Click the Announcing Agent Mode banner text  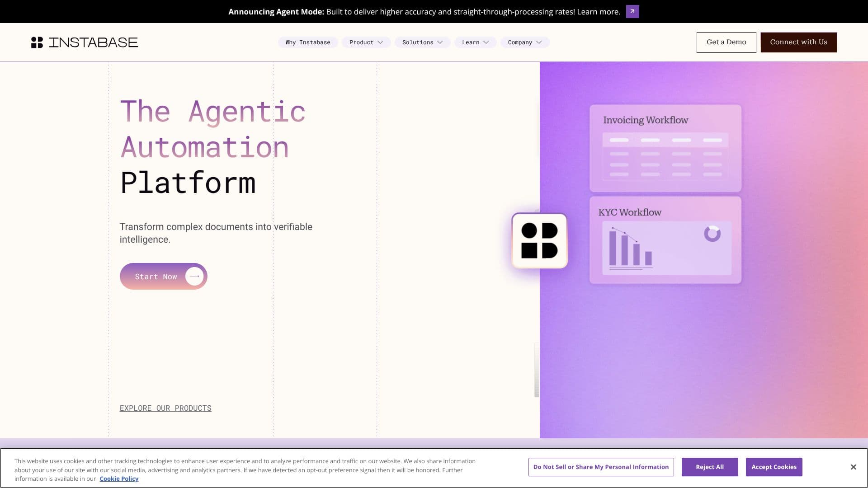(x=424, y=12)
